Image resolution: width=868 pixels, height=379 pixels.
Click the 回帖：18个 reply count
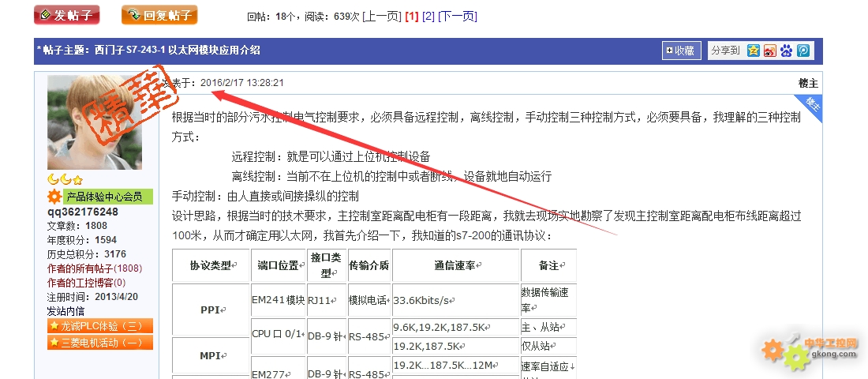(271, 17)
